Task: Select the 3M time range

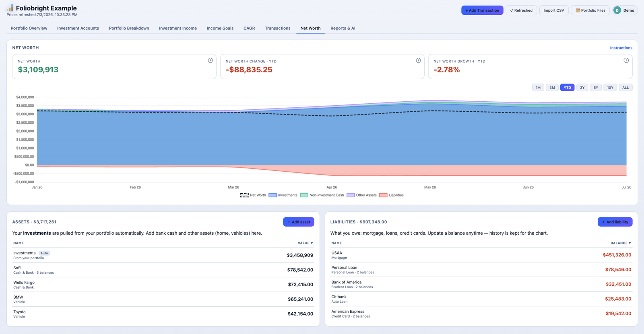Action: point(552,88)
